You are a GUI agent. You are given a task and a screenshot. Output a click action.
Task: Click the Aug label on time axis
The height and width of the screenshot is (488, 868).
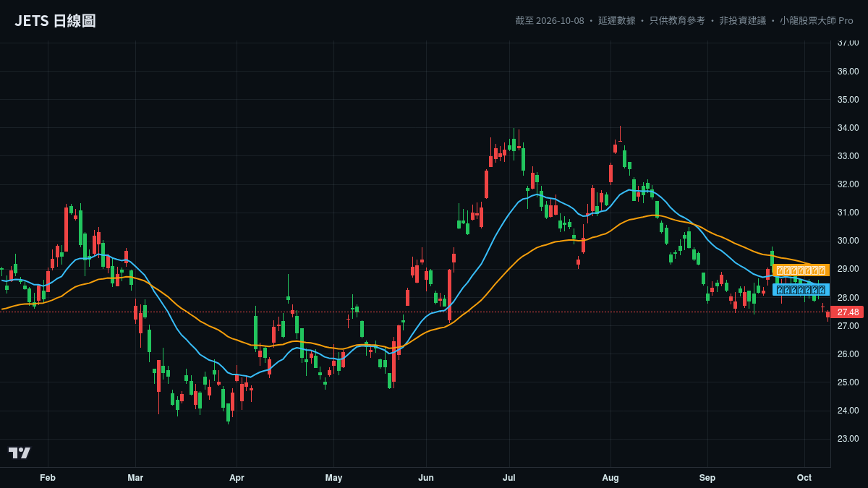coord(610,478)
